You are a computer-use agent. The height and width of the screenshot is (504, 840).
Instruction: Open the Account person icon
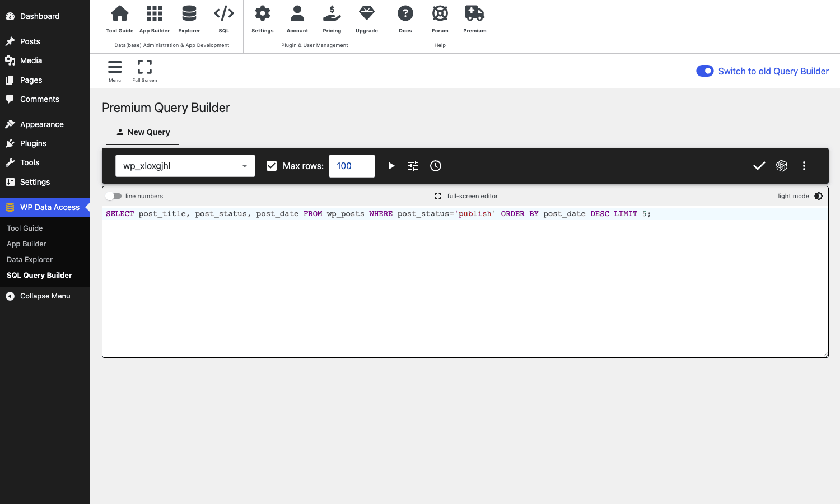(x=297, y=13)
